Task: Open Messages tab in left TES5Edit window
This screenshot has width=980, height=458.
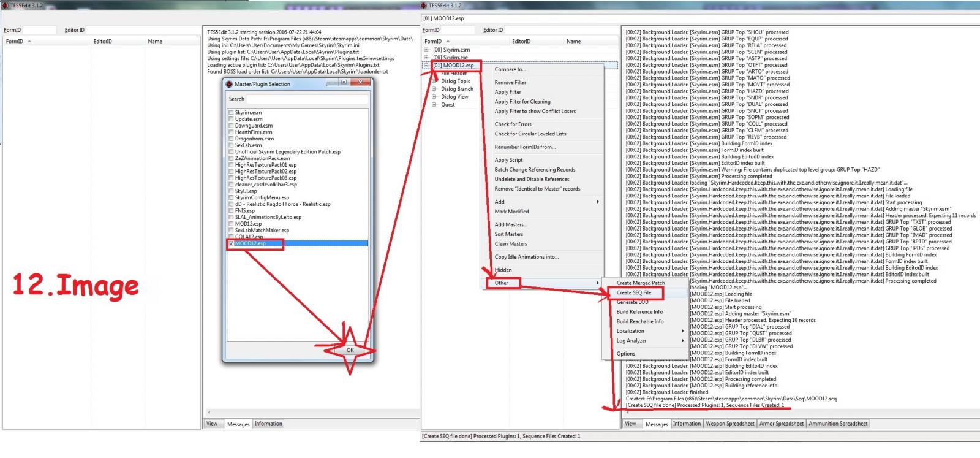Action: (238, 424)
